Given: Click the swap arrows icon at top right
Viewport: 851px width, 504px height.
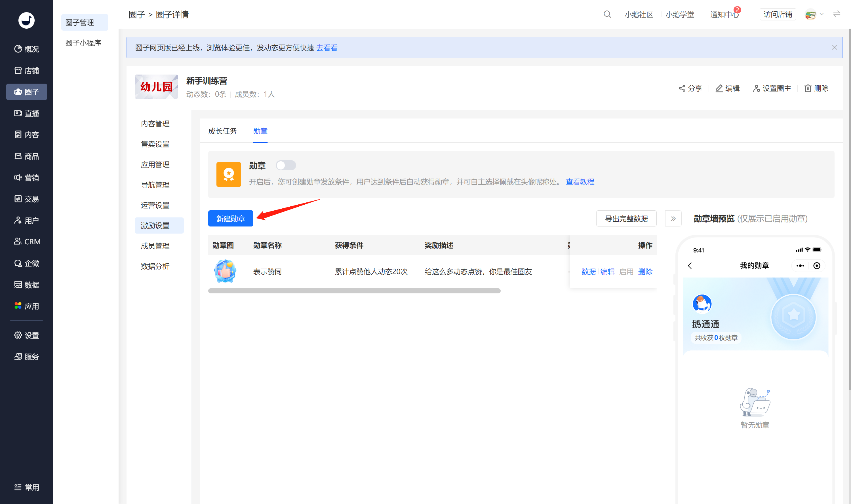Looking at the screenshot, I should tap(836, 14).
